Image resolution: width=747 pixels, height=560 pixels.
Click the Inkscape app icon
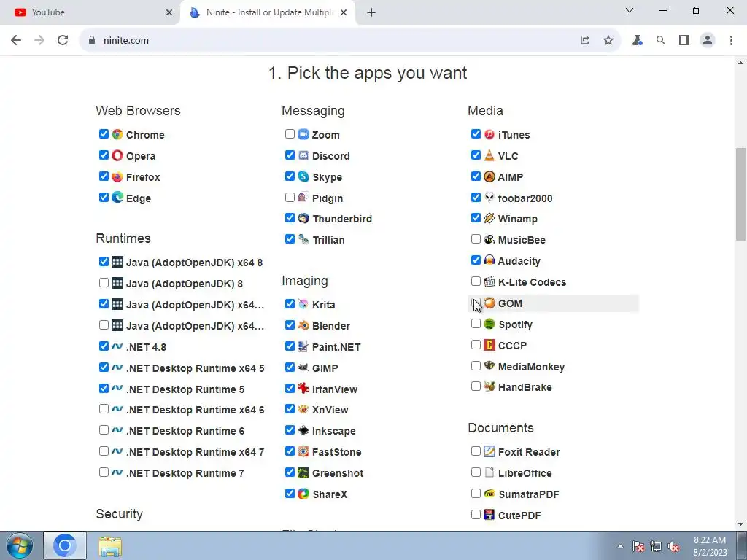point(303,430)
